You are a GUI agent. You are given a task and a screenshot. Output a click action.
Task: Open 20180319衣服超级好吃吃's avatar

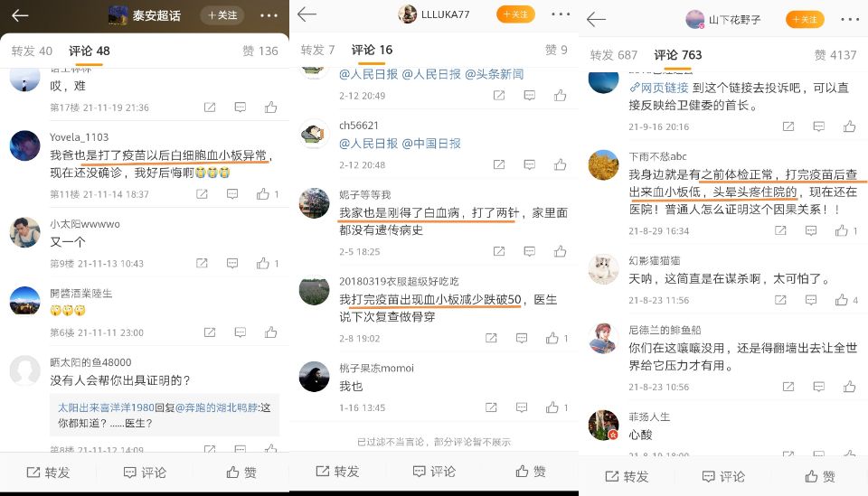[315, 290]
